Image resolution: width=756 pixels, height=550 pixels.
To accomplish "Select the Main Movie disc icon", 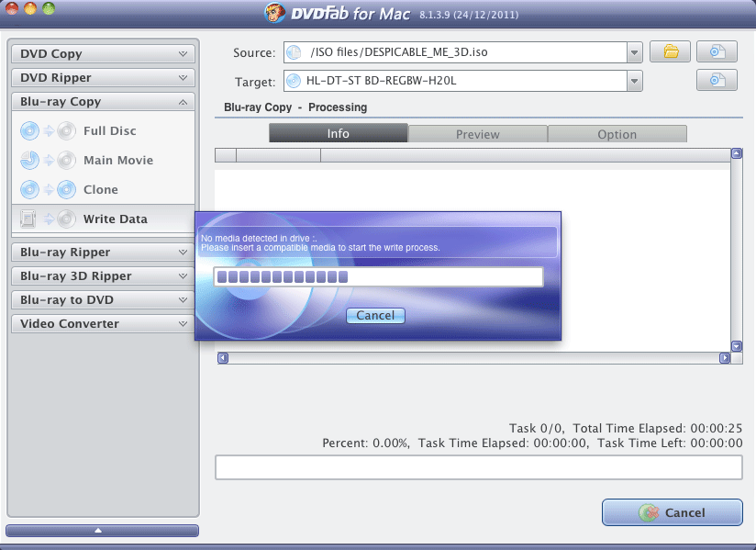I will coord(47,161).
